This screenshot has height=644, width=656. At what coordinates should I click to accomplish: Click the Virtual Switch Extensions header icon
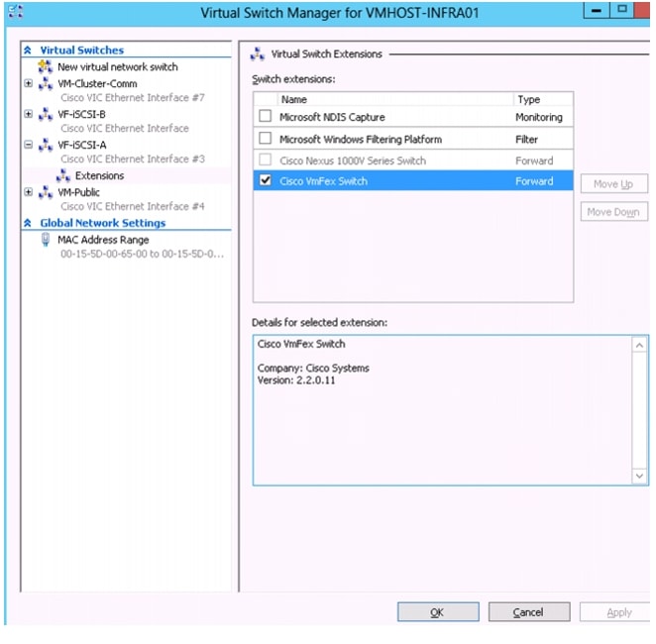pyautogui.click(x=258, y=54)
